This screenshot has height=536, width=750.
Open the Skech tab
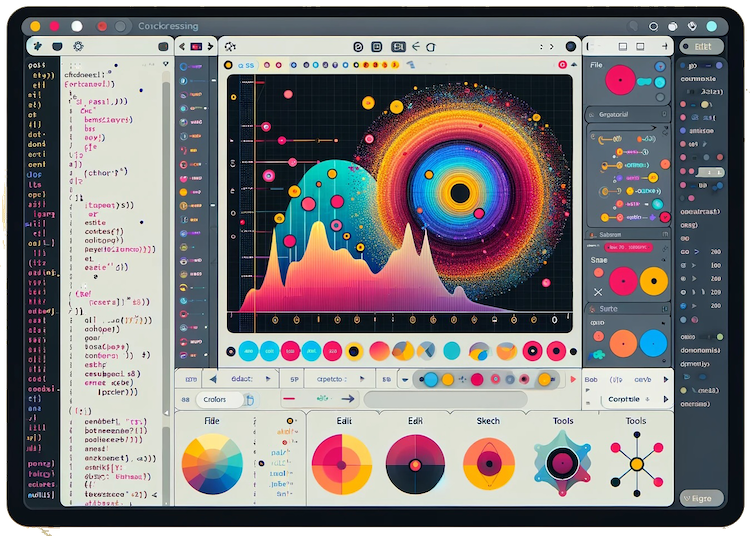[x=488, y=421]
